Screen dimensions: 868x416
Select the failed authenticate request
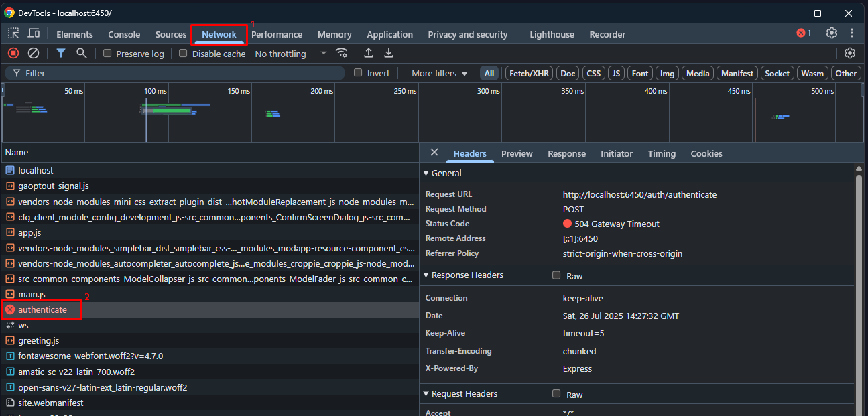coord(209,309)
